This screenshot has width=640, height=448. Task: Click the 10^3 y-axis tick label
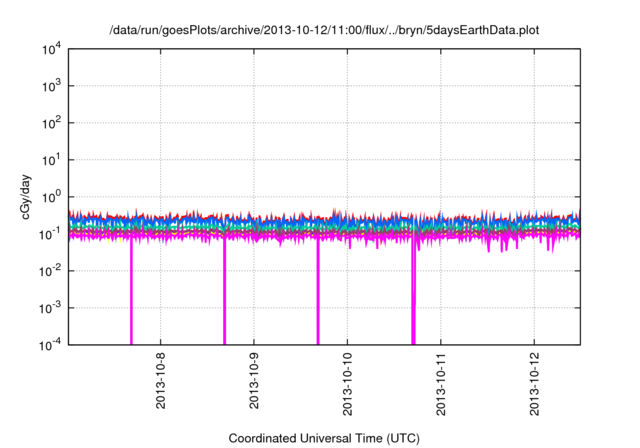click(x=51, y=86)
